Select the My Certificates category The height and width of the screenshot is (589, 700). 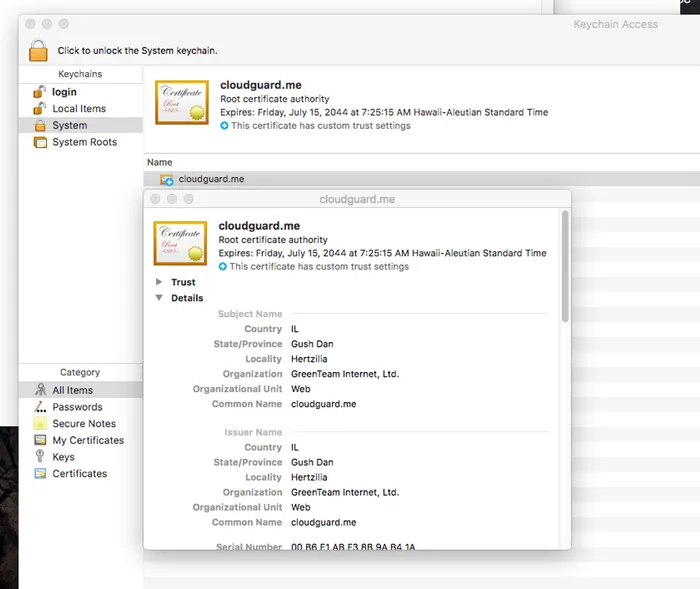click(88, 440)
